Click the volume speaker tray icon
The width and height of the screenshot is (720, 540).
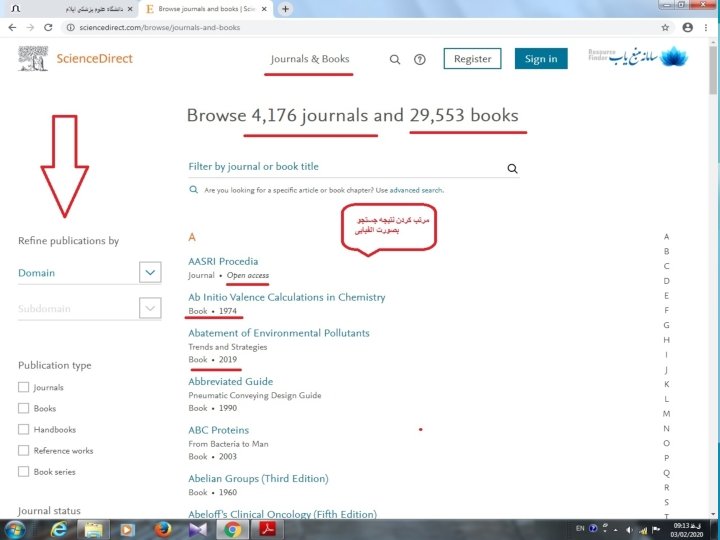pyautogui.click(x=630, y=530)
